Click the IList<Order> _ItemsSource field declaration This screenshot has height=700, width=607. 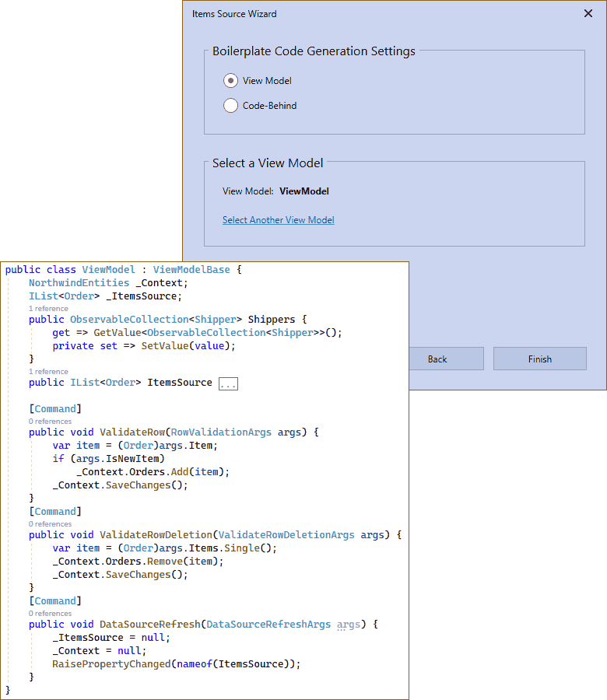105,296
